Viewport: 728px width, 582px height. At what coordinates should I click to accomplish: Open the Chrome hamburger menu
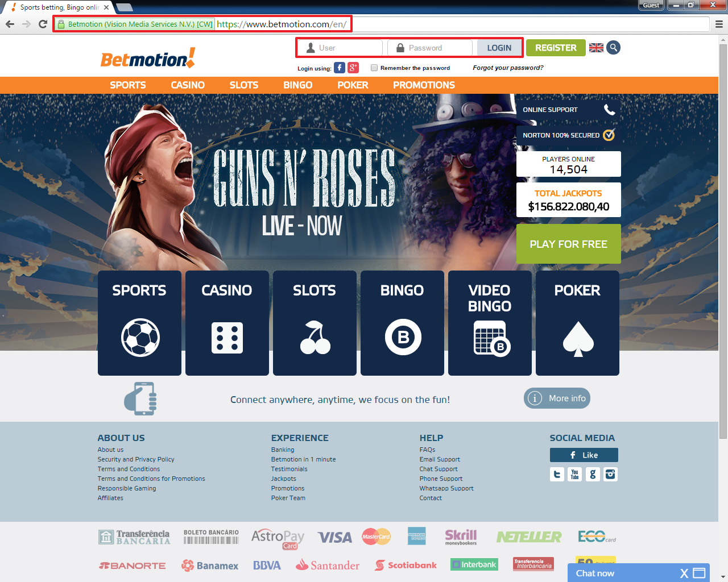719,24
